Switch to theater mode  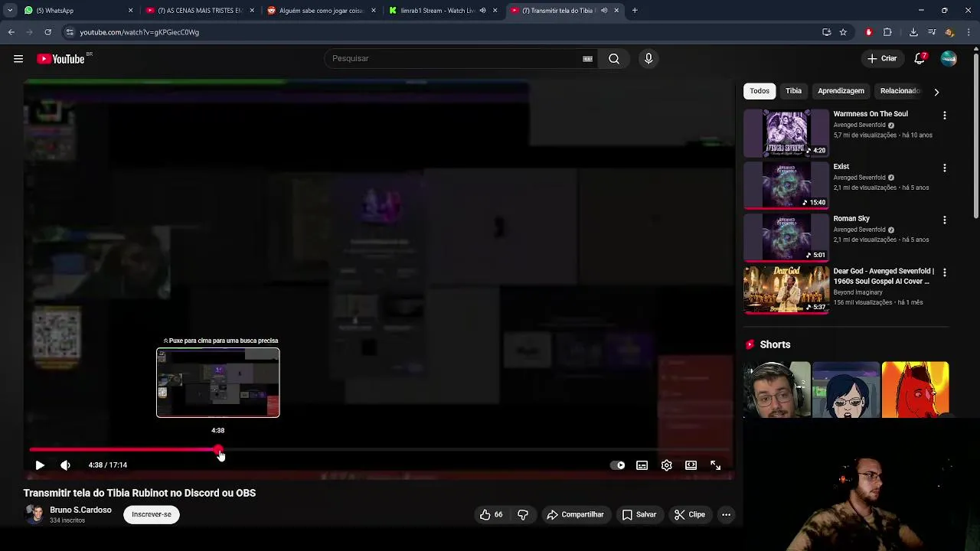[x=691, y=465]
